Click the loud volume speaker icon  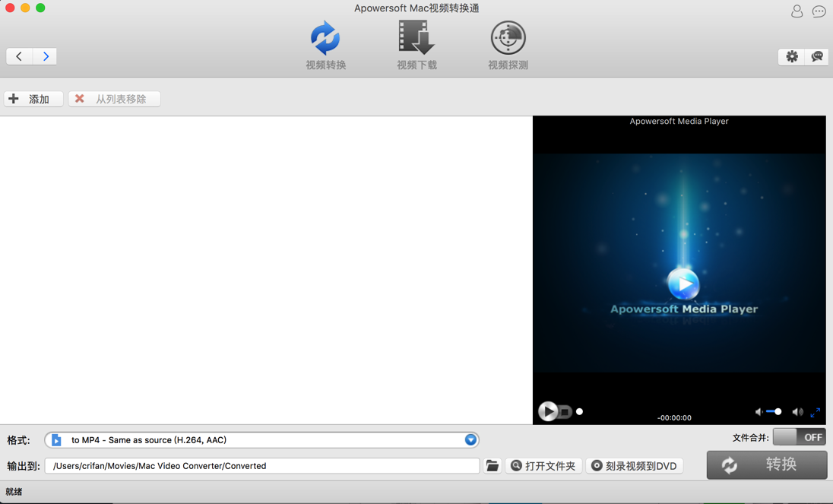797,411
